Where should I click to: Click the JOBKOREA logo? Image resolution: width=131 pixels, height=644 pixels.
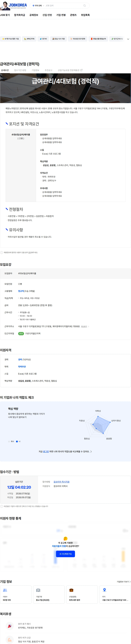tap(18, 5)
